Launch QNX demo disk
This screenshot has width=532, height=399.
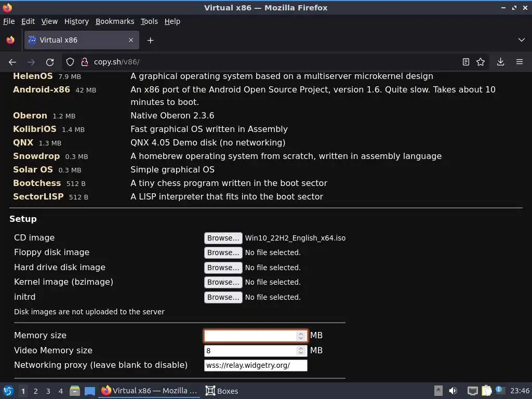[23, 142]
